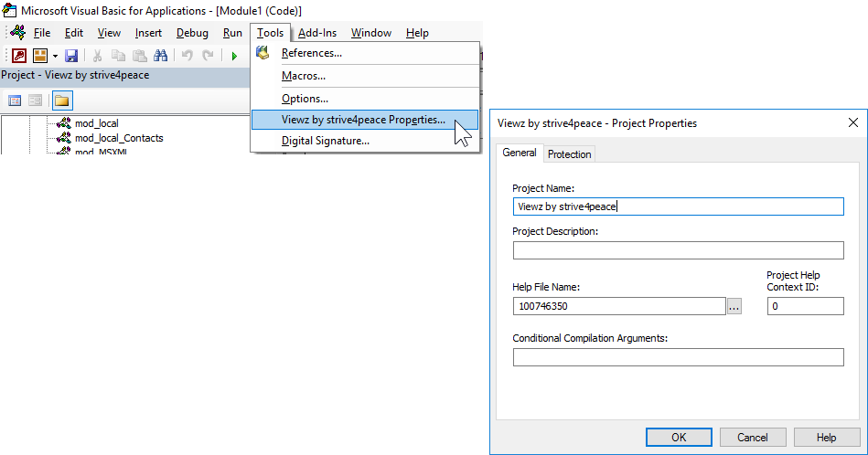Screen dimensions: 868x455
Task: Click OK in Project Properties
Action: pyautogui.click(x=679, y=438)
